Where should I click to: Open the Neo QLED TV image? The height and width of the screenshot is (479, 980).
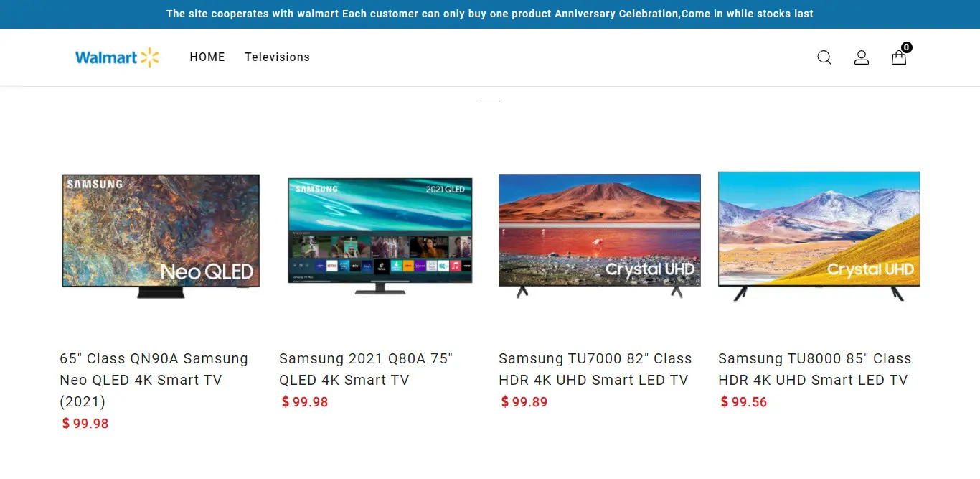(x=161, y=236)
